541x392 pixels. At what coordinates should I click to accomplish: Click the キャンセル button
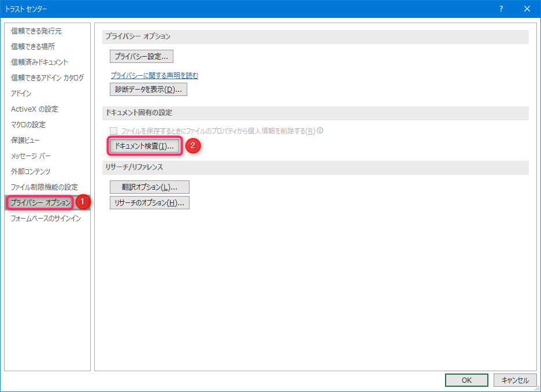tap(515, 380)
